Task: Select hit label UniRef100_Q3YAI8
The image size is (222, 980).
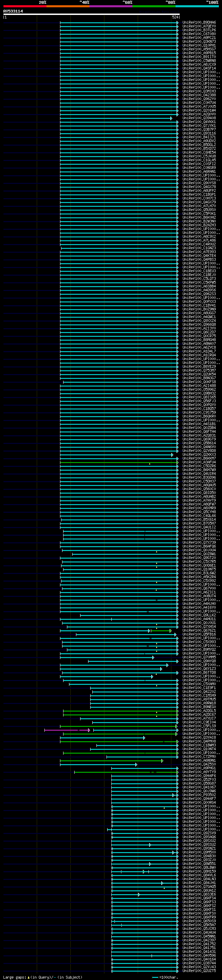Action: 199,737
